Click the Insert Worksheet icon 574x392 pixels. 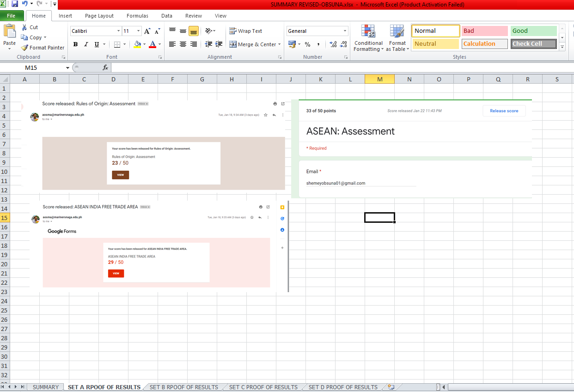(x=391, y=387)
